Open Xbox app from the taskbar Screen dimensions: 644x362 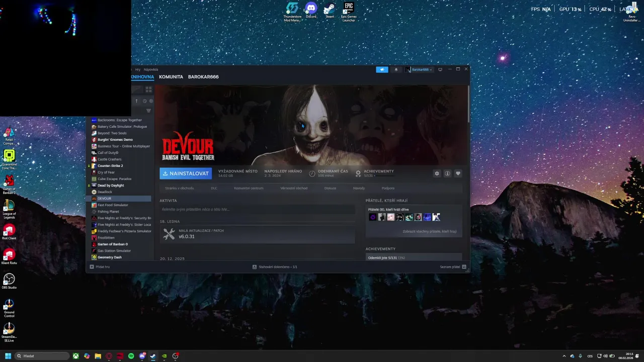pyautogui.click(x=76, y=356)
